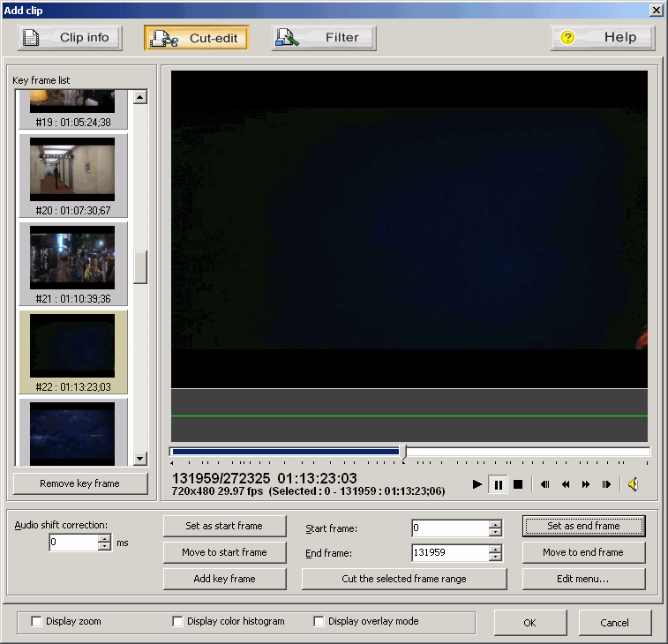Remove the selected key frame

tap(79, 483)
